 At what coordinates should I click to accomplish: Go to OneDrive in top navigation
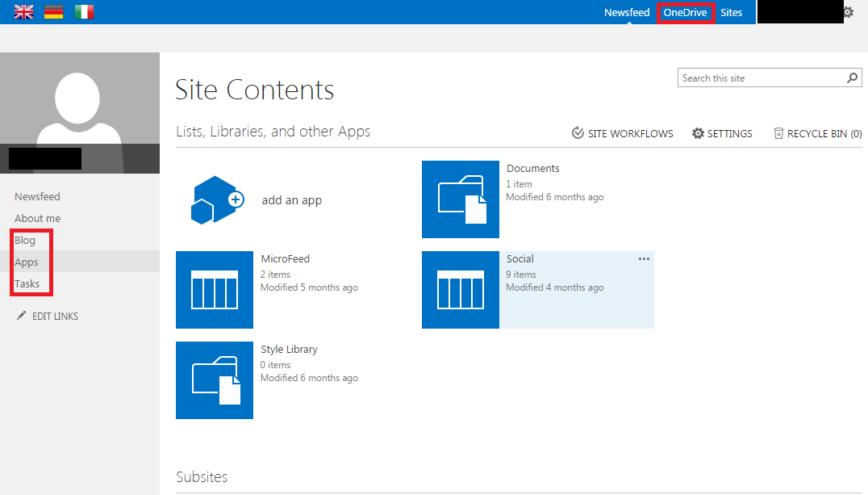pos(686,12)
